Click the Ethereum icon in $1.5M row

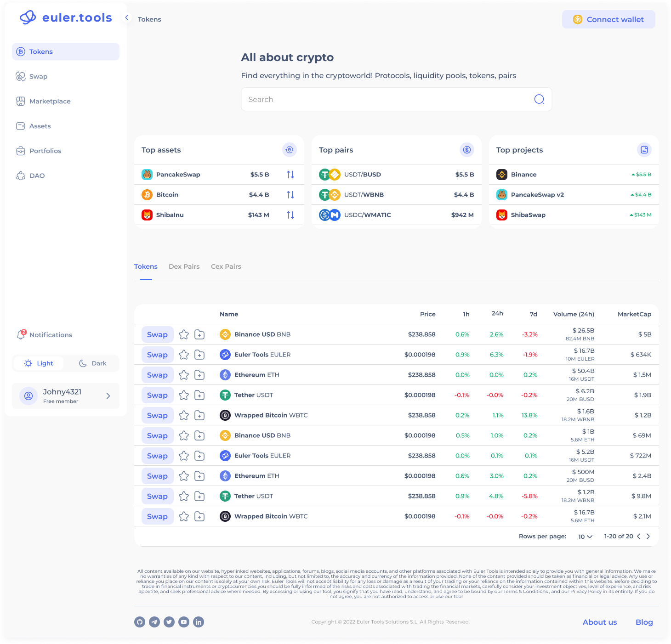[225, 375]
